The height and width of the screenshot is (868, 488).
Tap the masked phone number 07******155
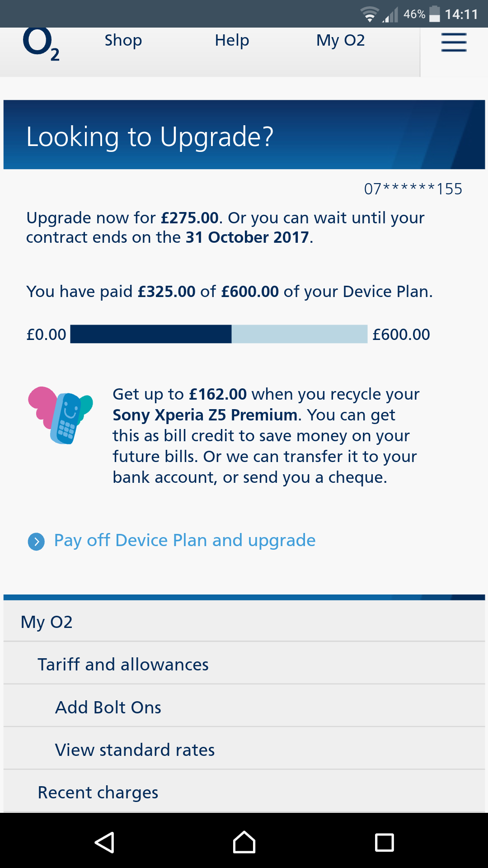pos(413,189)
